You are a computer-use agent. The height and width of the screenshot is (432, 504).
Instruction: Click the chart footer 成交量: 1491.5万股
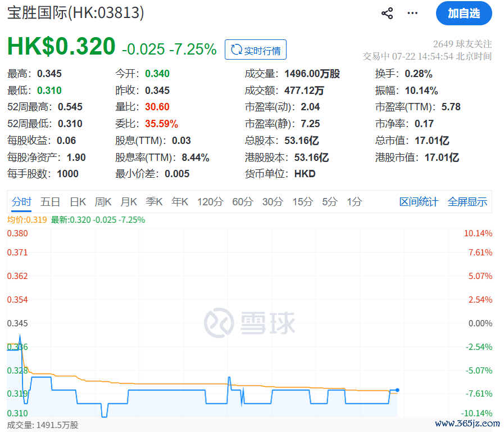43,425
